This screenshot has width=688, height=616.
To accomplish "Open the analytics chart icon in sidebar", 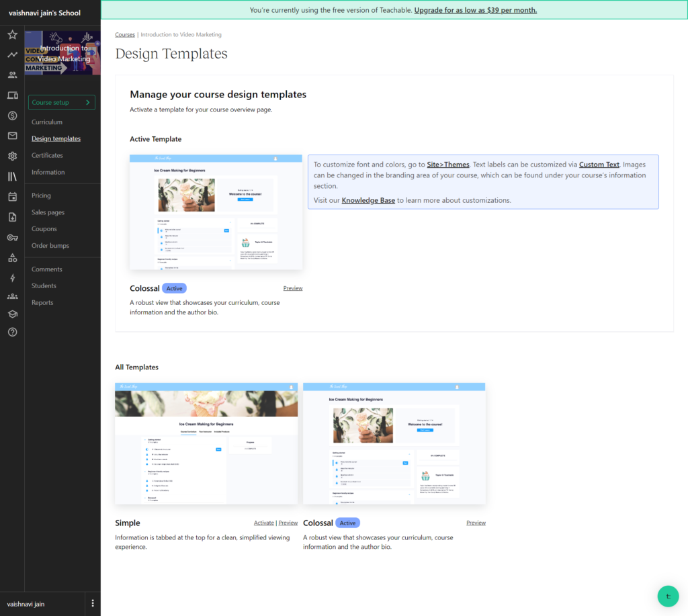I will 12,54.
